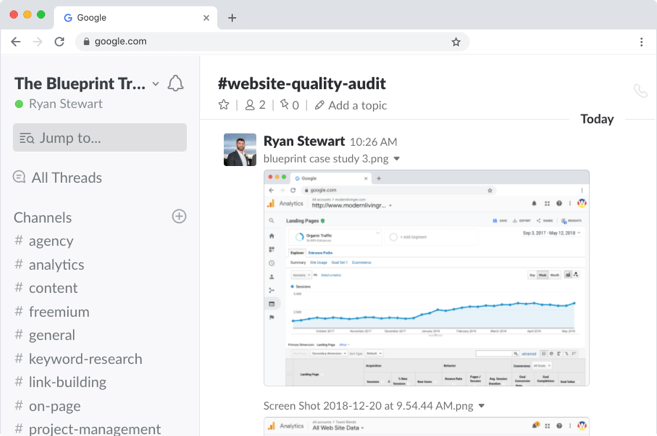Click the Jump to... search box
The image size is (657, 436).
(x=100, y=137)
